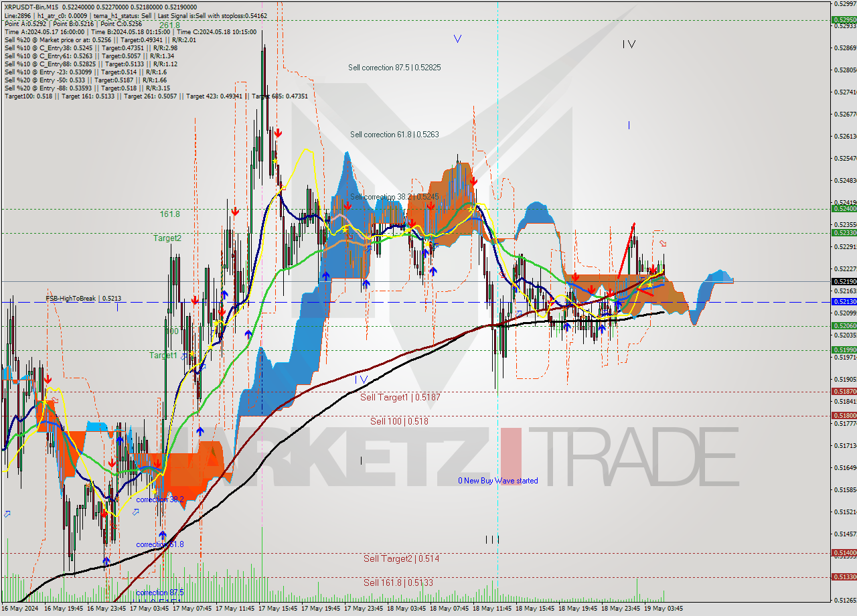857x616 pixels.
Task: Select the 'Sell %20 @ Market price' line
Action: 100,40
